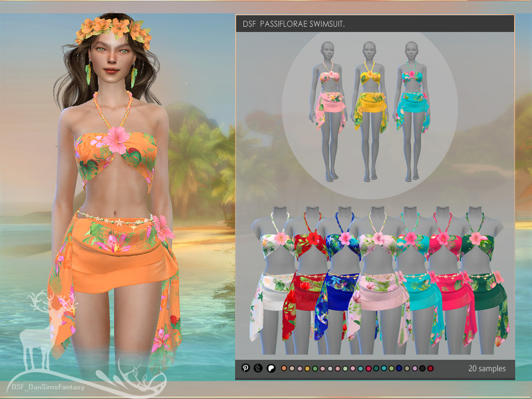The width and height of the screenshot is (532, 399).
Task: Select the lavender color swatch
Action: pyautogui.click(x=415, y=368)
